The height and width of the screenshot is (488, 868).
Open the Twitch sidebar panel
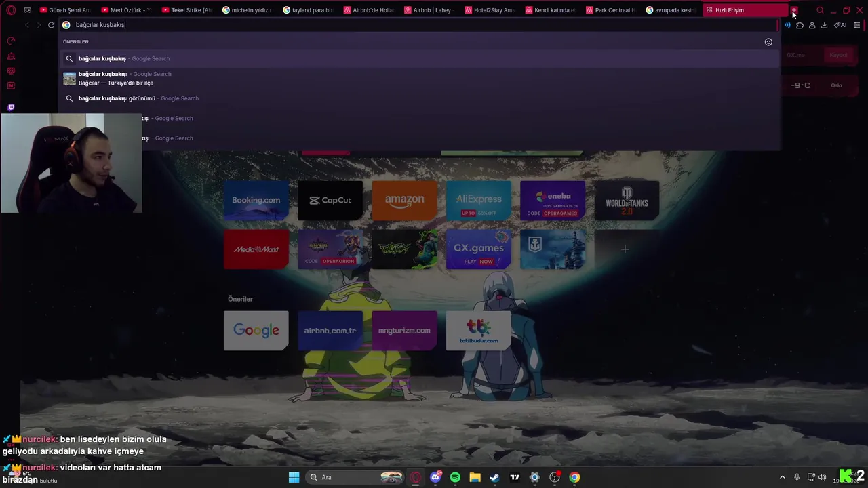click(11, 107)
